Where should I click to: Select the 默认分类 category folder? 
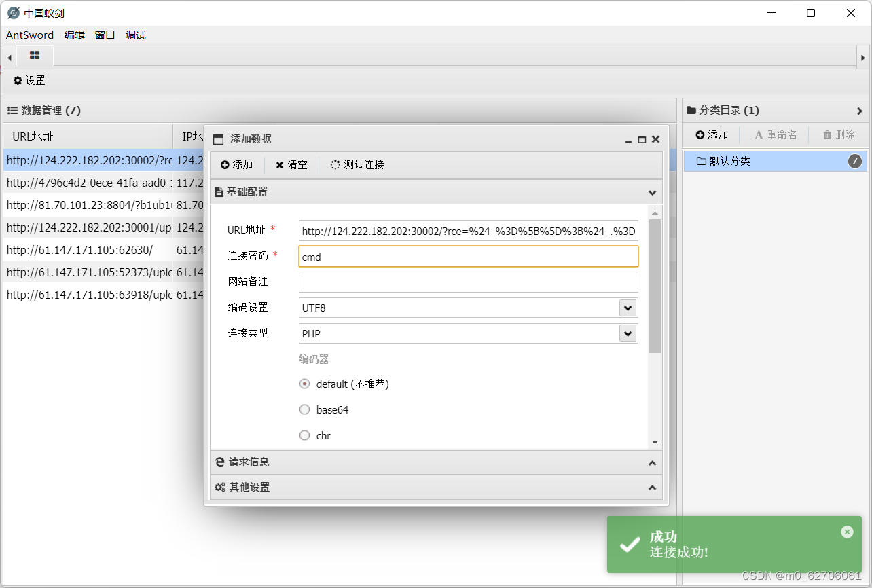point(776,161)
